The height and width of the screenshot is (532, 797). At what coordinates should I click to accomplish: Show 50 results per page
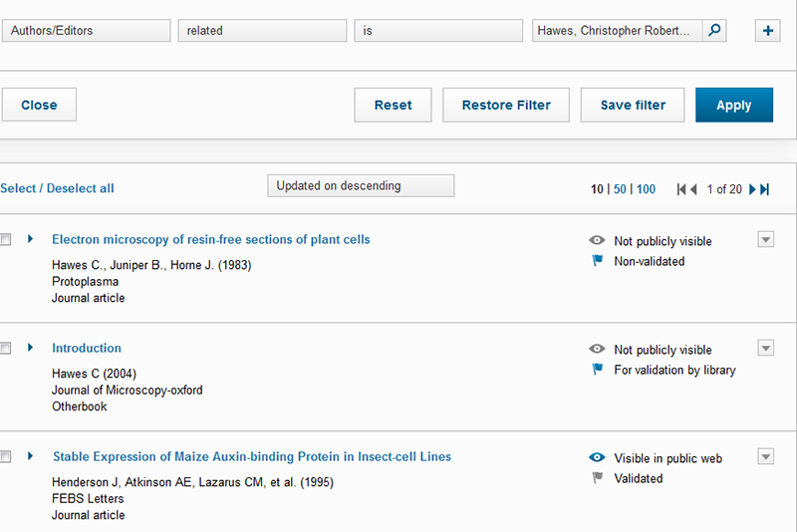click(620, 189)
